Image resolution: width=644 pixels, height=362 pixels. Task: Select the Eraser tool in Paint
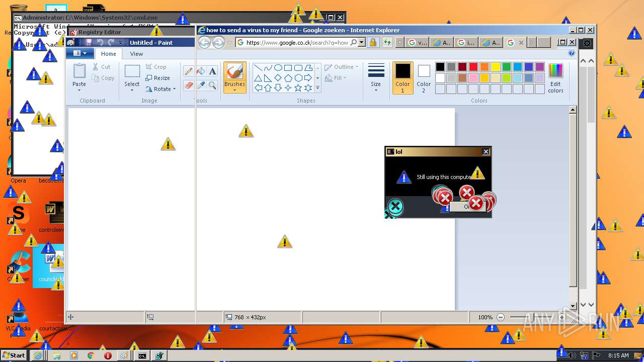(189, 85)
